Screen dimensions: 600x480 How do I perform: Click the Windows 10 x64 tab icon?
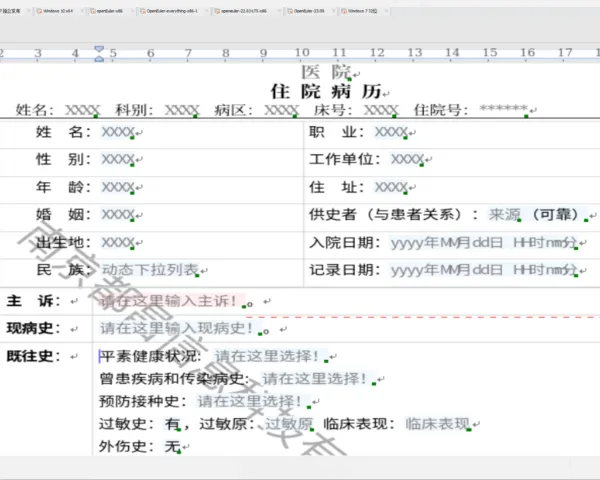pyautogui.click(x=39, y=11)
